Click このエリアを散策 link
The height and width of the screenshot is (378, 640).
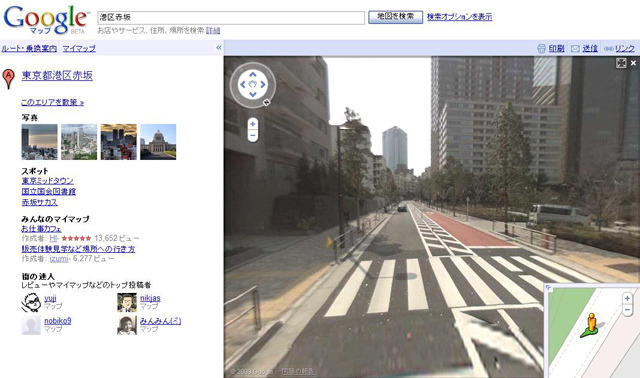coord(52,102)
